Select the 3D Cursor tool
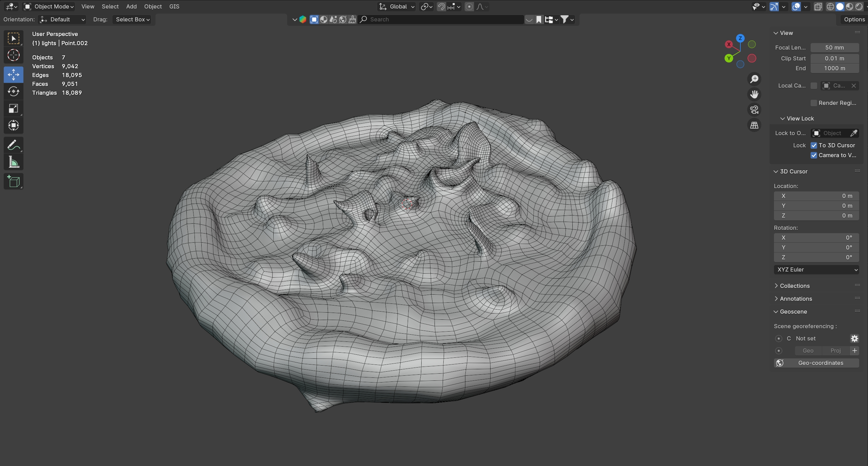868x466 pixels. click(14, 55)
